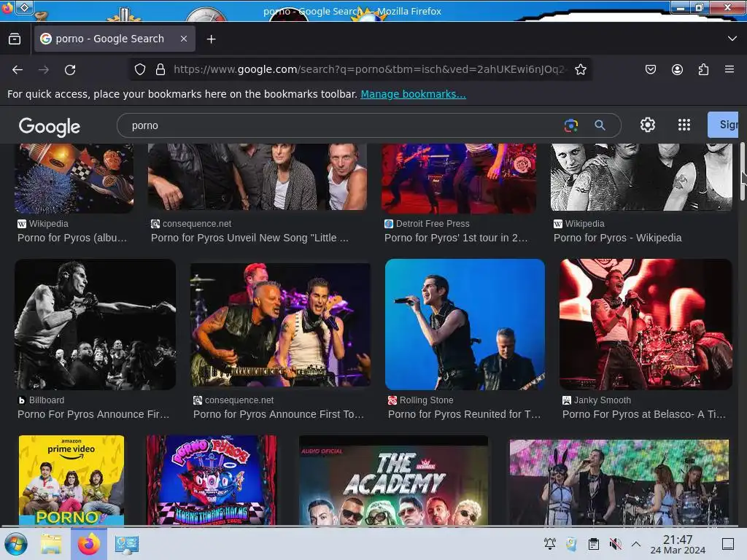Open 'Porno for Pyros (albu...' Wikipedia result
This screenshot has height=560, width=747.
72,238
